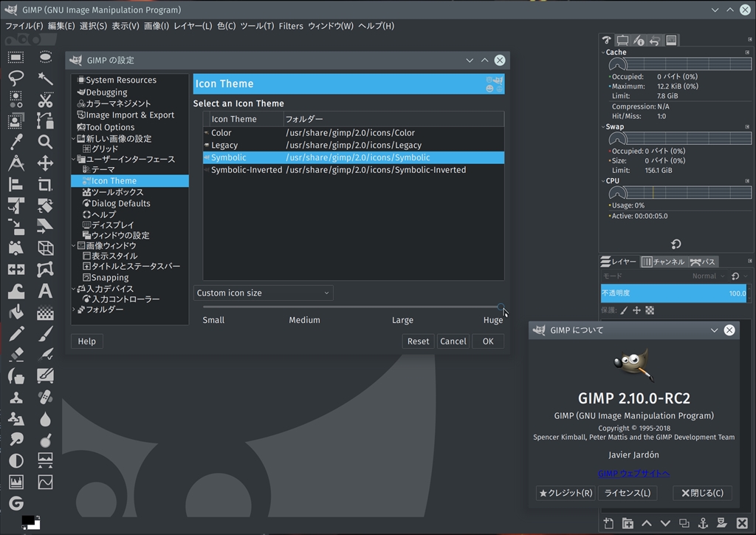
Task: Open the GEGL Operation tool
Action: coord(16,503)
